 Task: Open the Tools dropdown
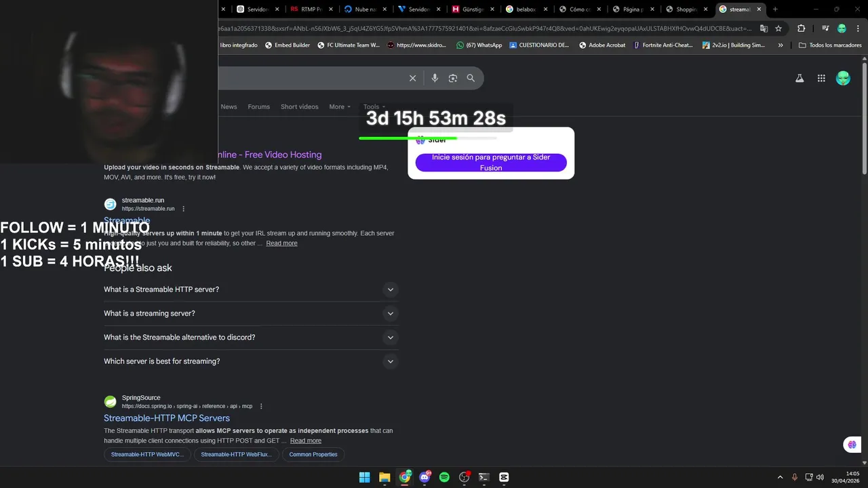374,106
